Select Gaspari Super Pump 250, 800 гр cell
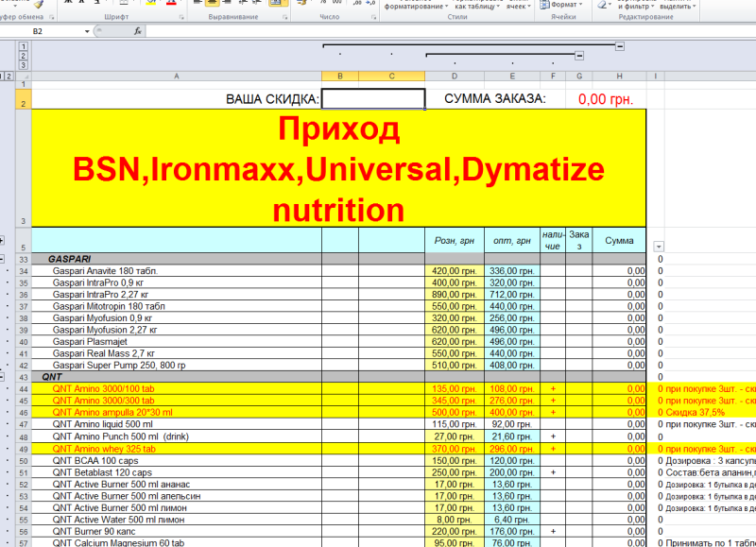 tap(177, 366)
